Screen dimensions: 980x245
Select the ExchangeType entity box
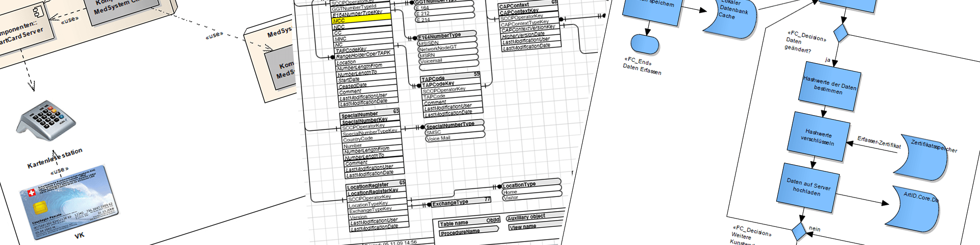click(x=461, y=202)
